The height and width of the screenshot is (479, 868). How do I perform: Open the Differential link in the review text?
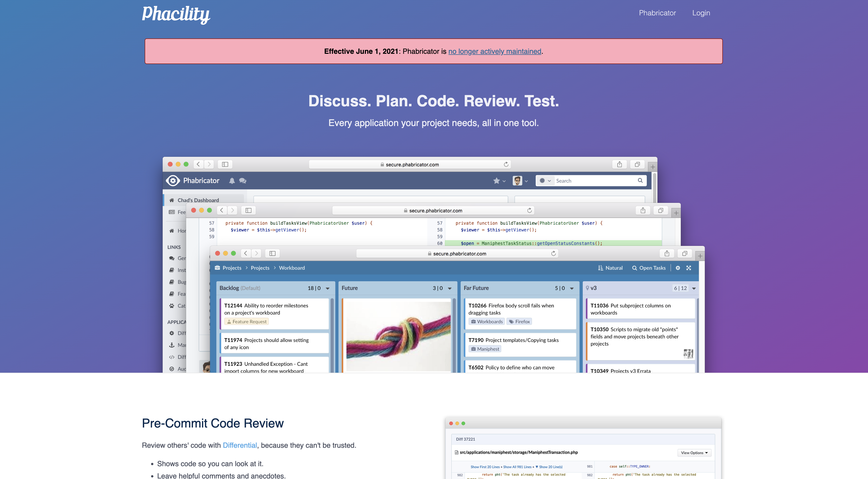pos(240,445)
